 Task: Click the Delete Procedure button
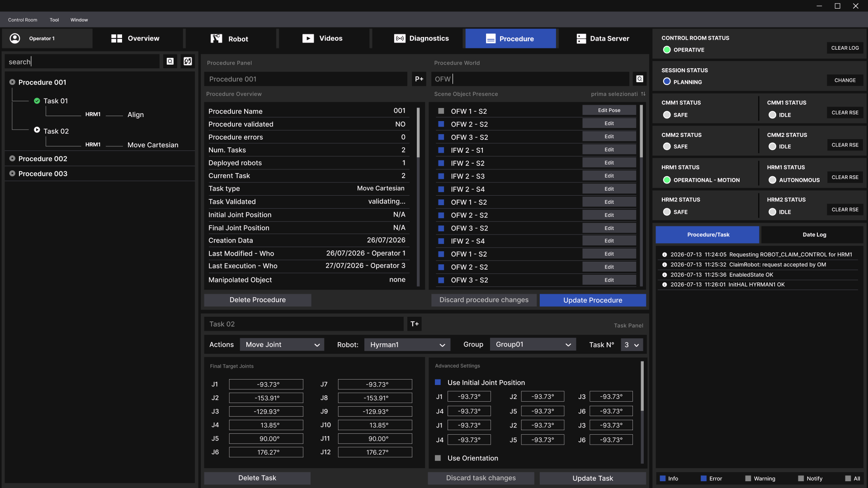(258, 300)
